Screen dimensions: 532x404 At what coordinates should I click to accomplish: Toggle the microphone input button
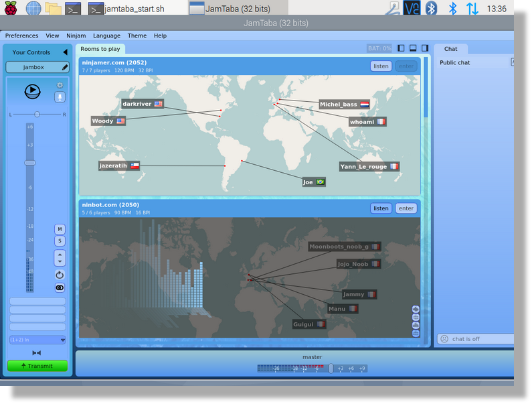point(60,97)
